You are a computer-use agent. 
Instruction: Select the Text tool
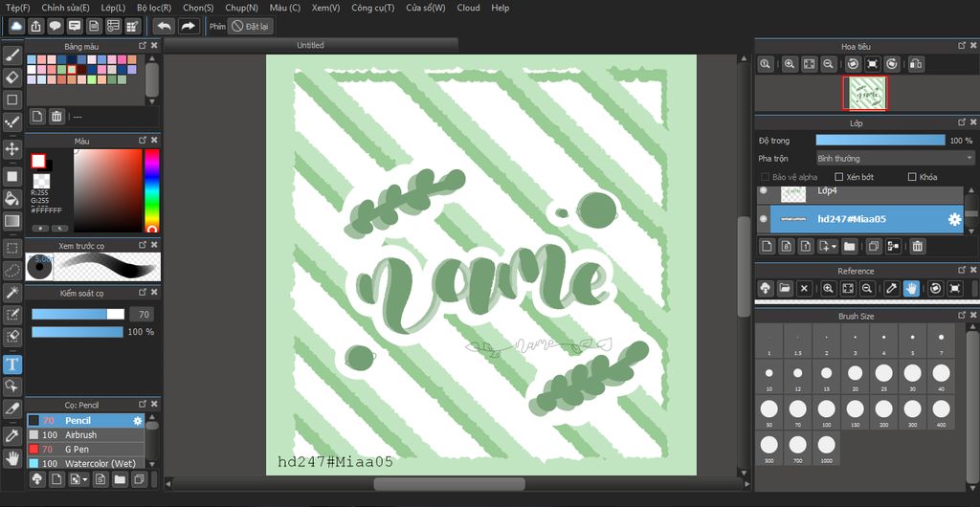11,364
